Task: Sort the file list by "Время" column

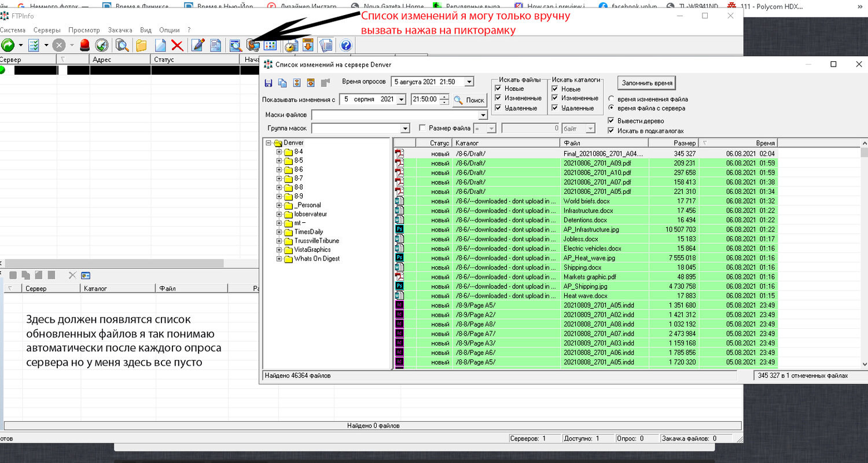Action: click(x=738, y=142)
